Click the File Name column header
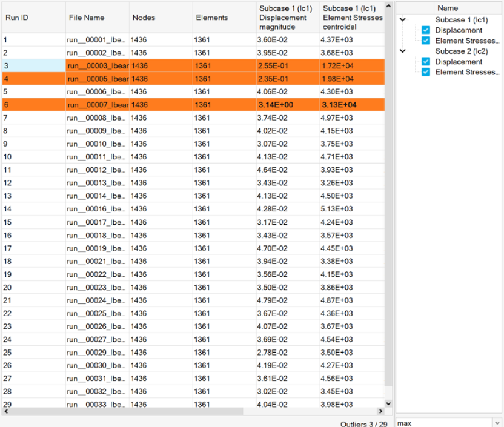 (97, 18)
